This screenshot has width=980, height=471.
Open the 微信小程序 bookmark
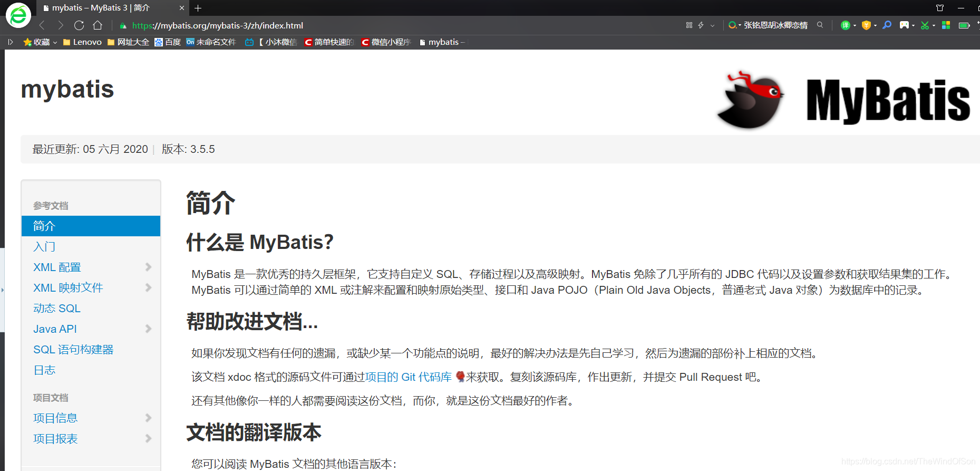pos(386,42)
